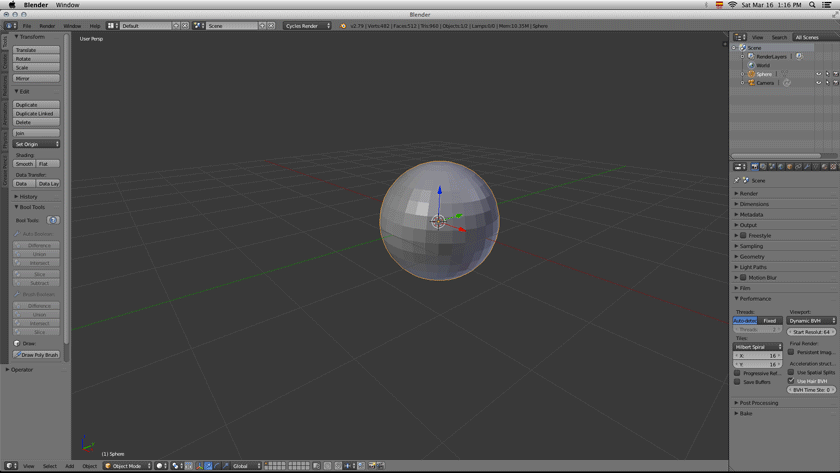Click the Translate button
The width and height of the screenshot is (840, 473).
(x=36, y=50)
